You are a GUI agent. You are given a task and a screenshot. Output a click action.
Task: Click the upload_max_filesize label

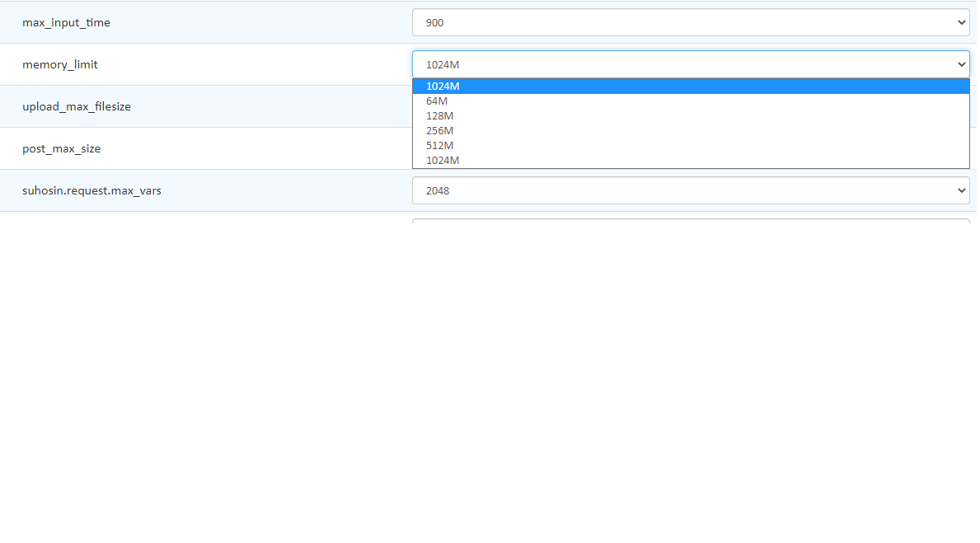77,107
